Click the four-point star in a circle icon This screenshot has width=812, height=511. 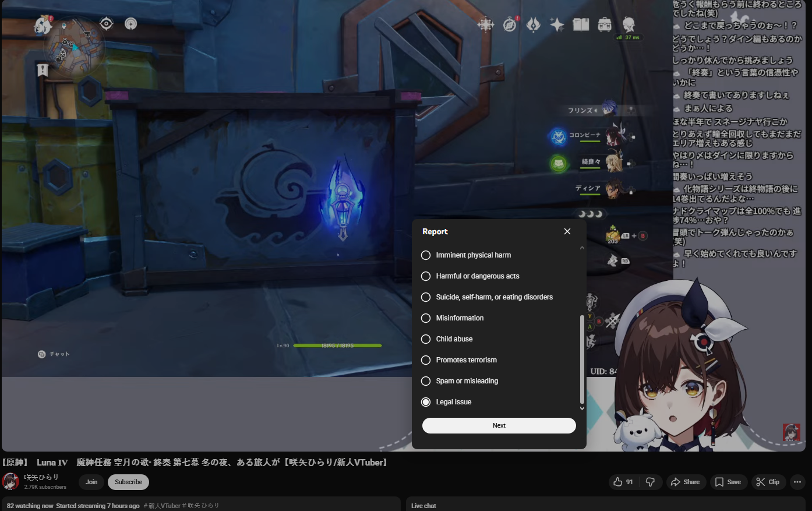click(485, 24)
